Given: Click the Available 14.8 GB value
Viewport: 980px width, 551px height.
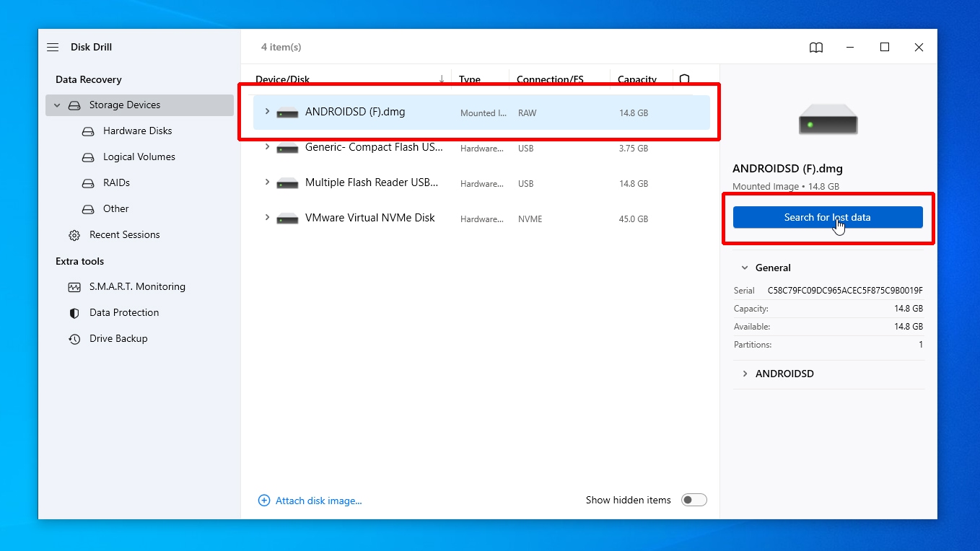Looking at the screenshot, I should [909, 327].
